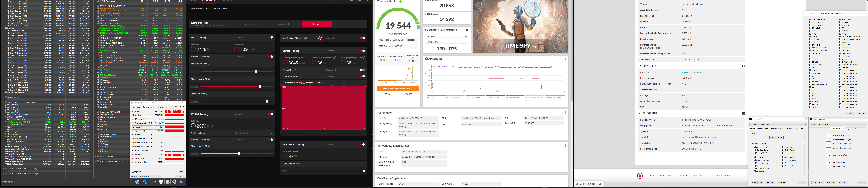Collapse ALLGEMEIN section minus icon
868x188 pixels.
pyautogui.click(x=743, y=113)
